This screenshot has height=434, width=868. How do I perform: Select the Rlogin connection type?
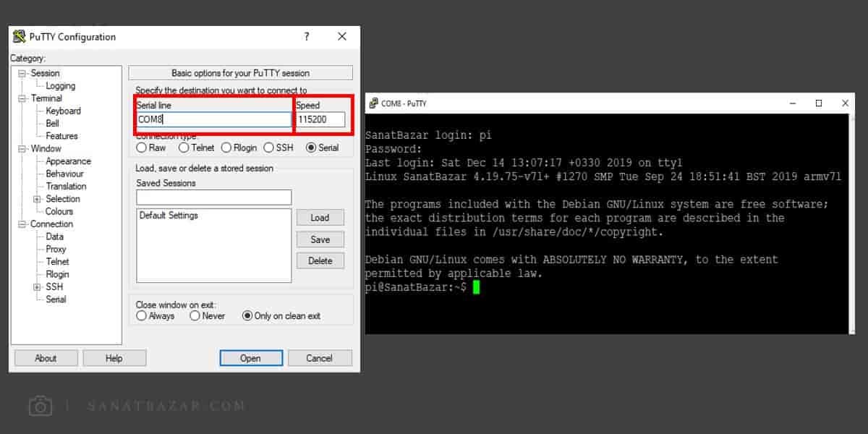[x=239, y=148]
